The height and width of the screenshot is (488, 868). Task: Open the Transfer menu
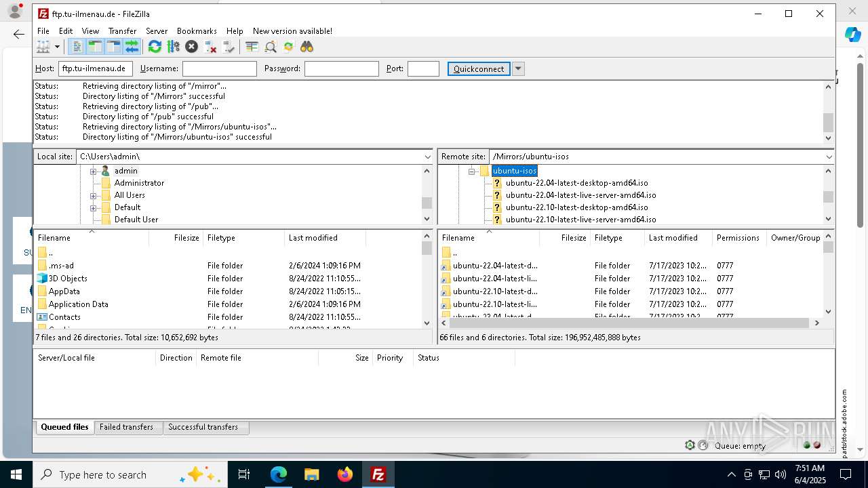point(123,31)
